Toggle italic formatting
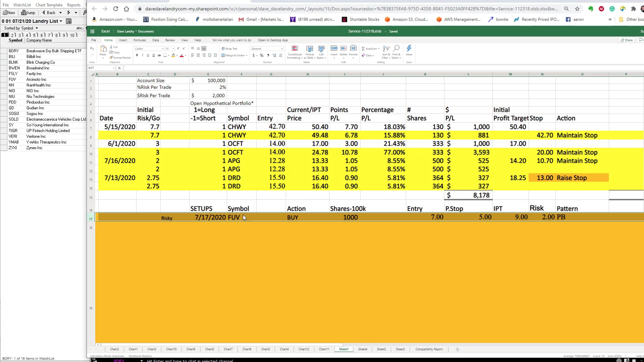This screenshot has height=362, width=644. point(142,55)
